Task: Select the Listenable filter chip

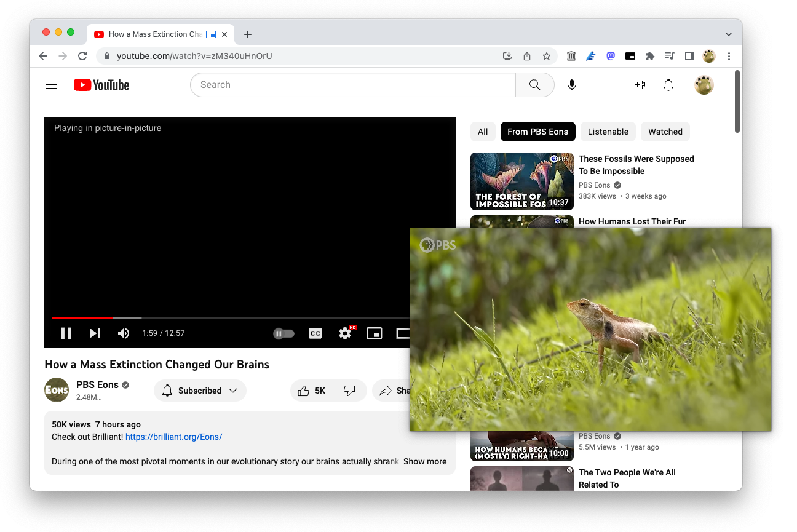Action: tap(608, 132)
